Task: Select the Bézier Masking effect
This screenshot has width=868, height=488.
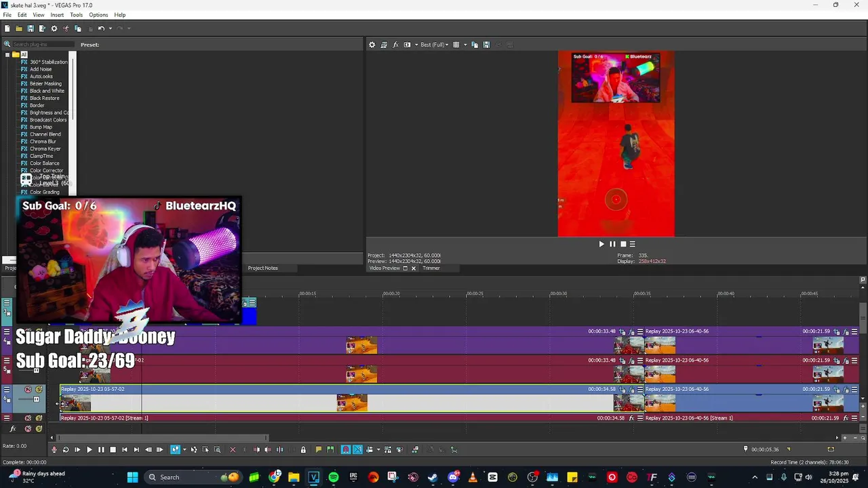Action: pyautogui.click(x=45, y=83)
